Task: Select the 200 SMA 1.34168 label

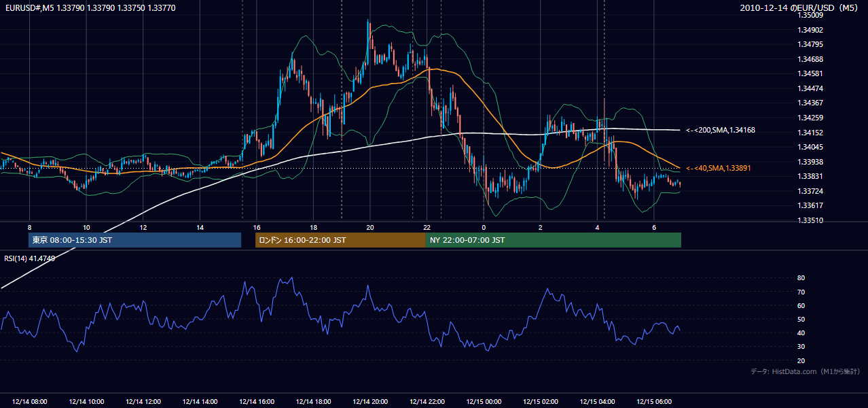Action: [721, 130]
